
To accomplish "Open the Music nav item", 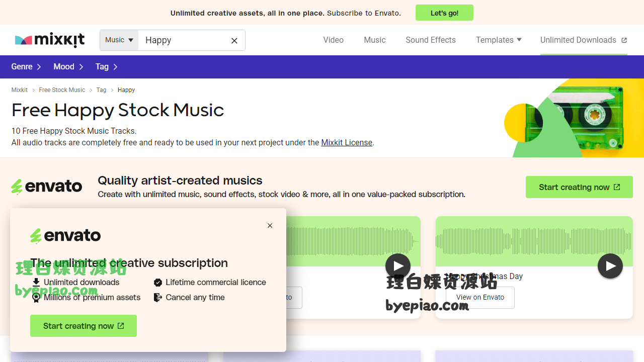I will pos(375,40).
